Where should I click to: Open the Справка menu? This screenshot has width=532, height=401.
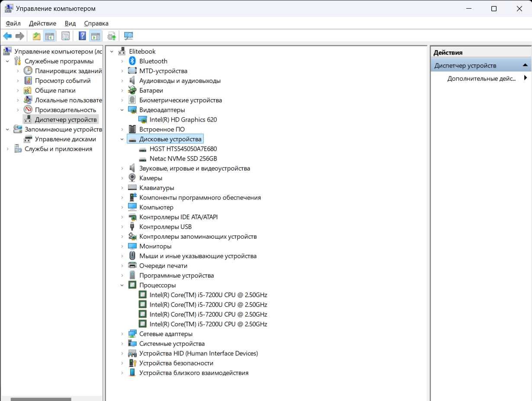[x=96, y=23]
